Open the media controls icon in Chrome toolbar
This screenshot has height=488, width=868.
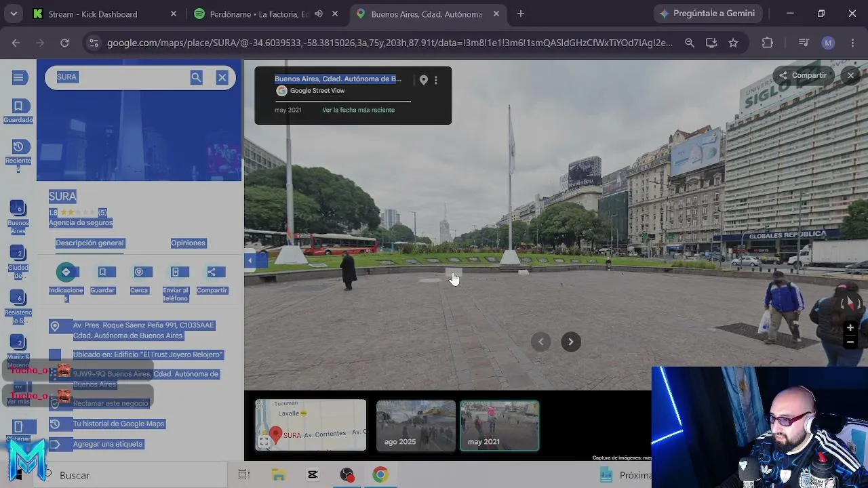click(804, 43)
